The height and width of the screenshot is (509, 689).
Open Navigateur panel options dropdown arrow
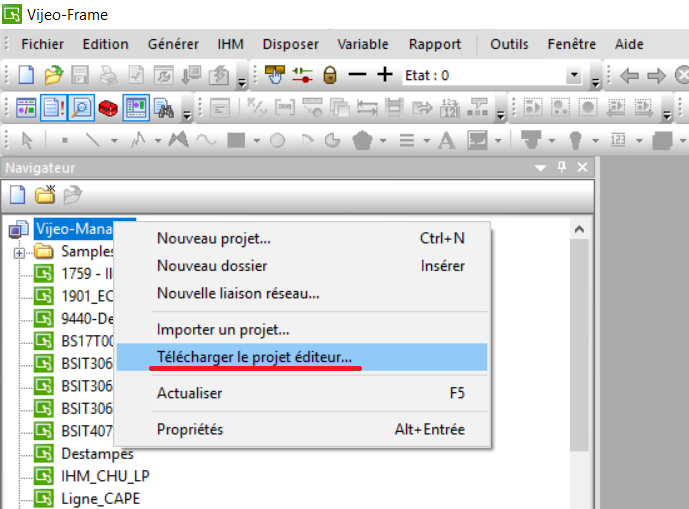click(x=540, y=167)
